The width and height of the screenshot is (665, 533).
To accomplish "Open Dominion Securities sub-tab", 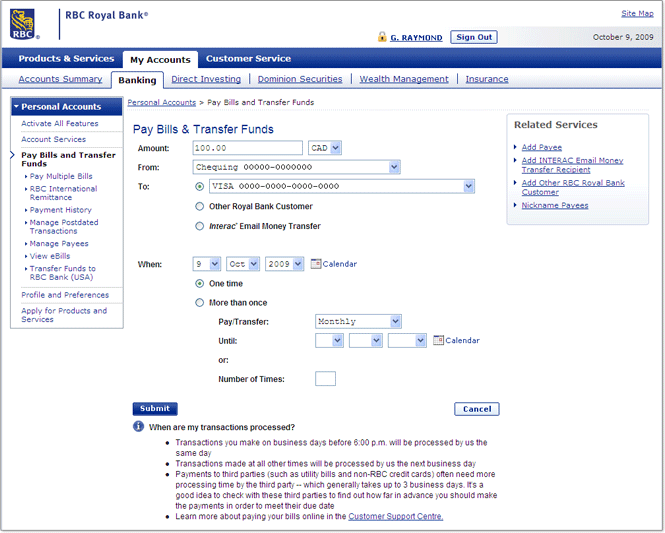I will (300, 79).
